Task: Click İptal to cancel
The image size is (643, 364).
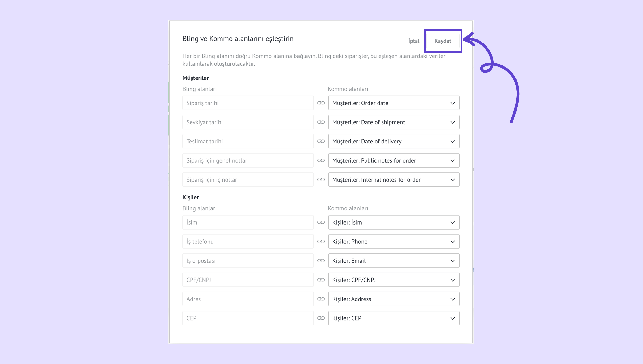Action: 414,41
